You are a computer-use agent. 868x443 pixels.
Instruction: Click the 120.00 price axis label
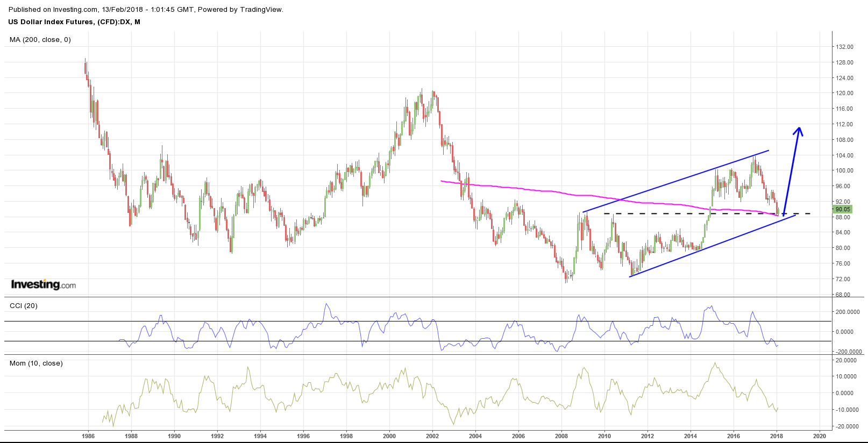coord(844,94)
